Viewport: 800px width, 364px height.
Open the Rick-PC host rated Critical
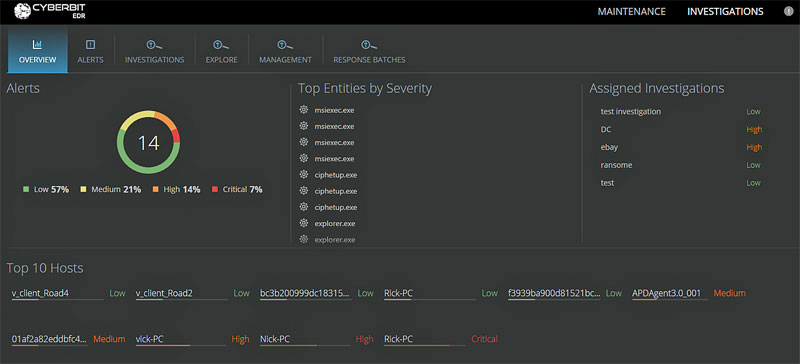tap(398, 339)
